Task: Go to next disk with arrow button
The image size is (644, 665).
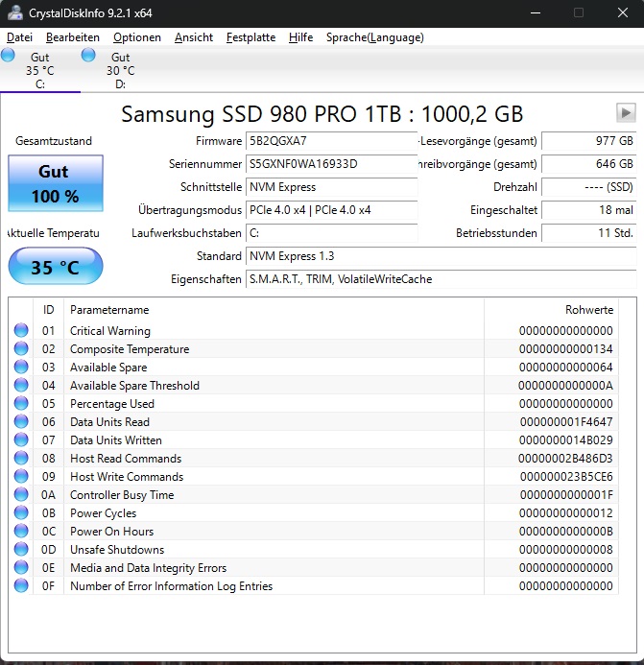Action: click(626, 113)
